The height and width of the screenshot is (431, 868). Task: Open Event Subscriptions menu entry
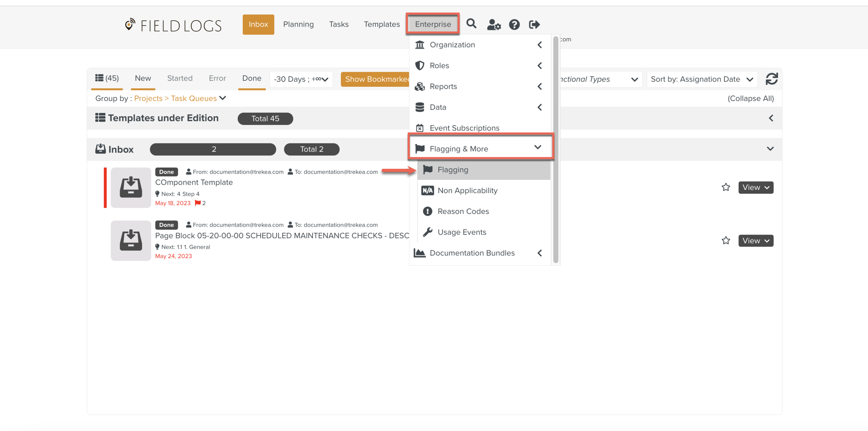[480, 128]
